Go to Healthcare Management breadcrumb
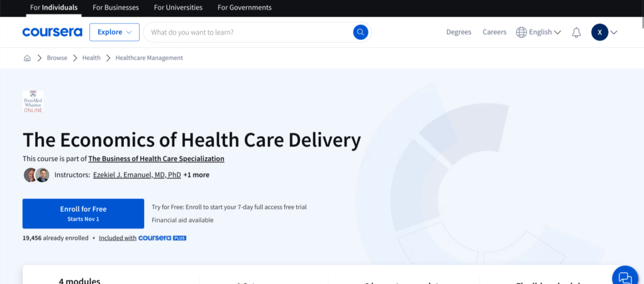 click(x=149, y=58)
